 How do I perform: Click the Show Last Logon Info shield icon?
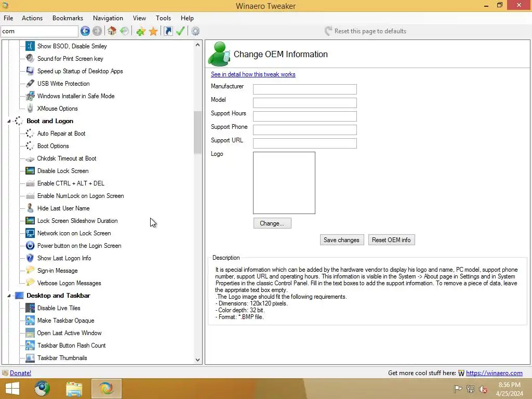tap(30, 258)
